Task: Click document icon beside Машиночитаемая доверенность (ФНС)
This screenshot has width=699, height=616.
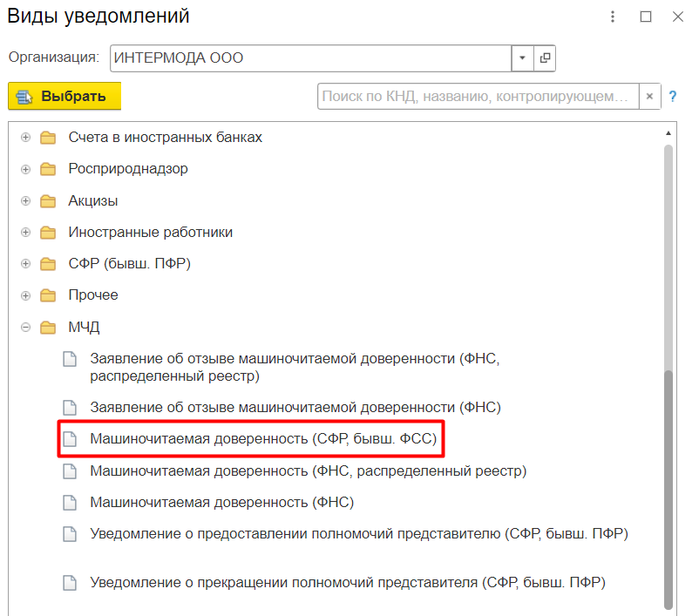Action: (69, 503)
